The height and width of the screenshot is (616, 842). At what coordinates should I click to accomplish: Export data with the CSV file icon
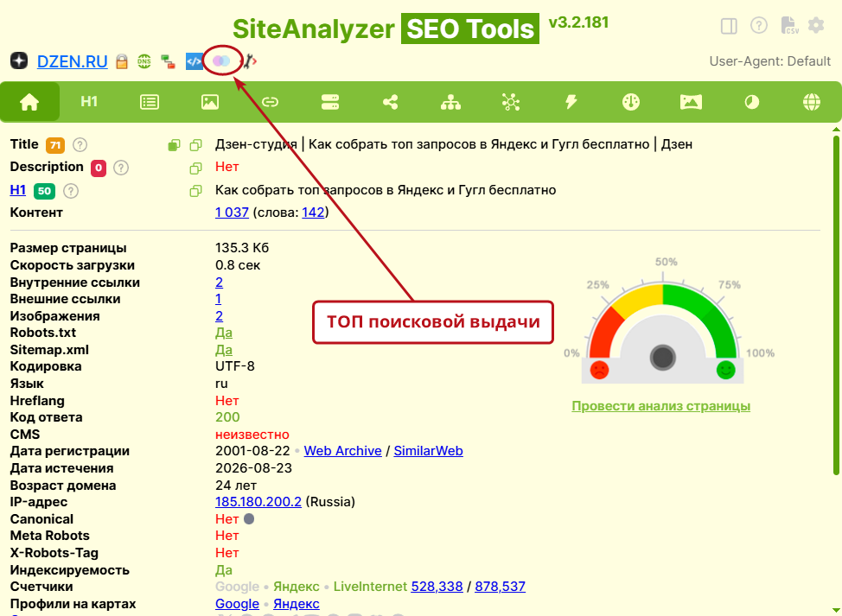point(789,25)
